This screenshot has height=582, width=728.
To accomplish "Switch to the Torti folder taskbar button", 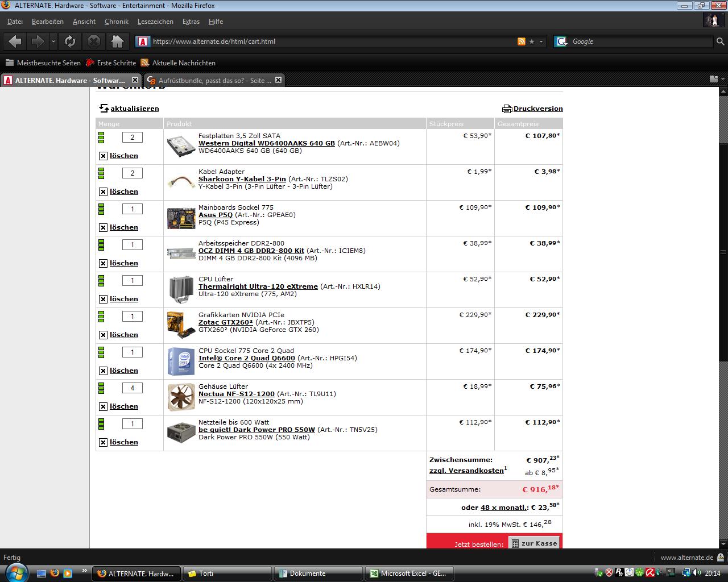I will tap(227, 573).
